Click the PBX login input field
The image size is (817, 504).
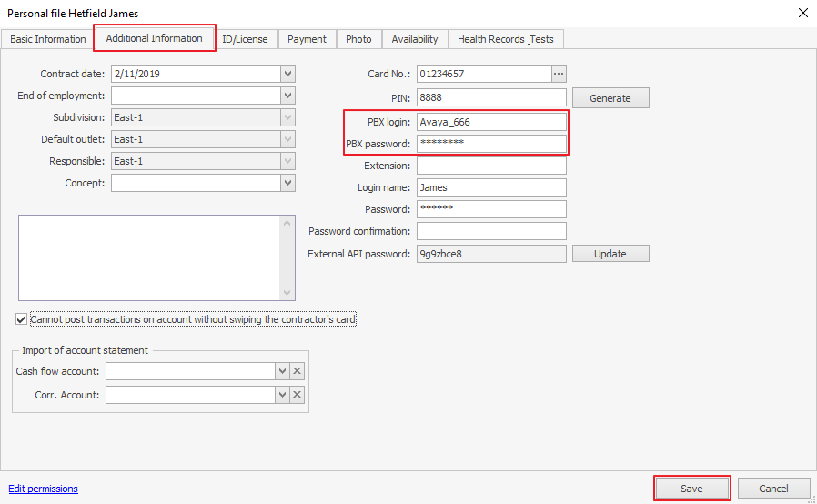pyautogui.click(x=491, y=122)
